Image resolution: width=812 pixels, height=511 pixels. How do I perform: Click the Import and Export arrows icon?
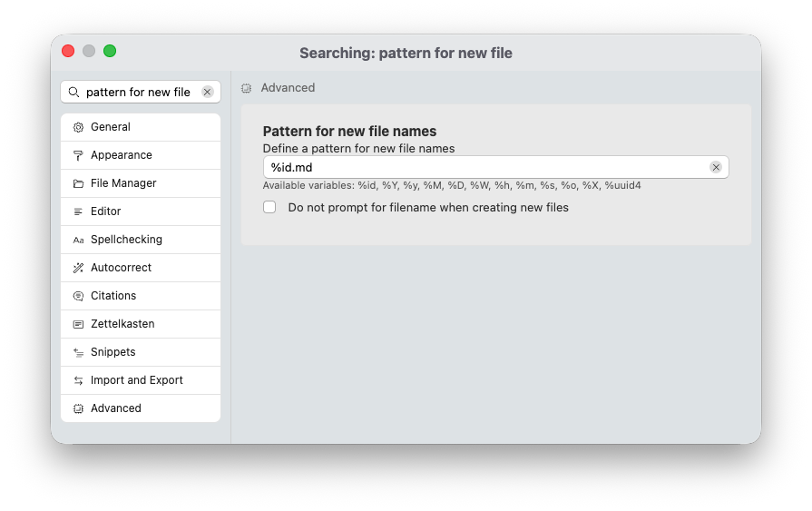pos(78,380)
